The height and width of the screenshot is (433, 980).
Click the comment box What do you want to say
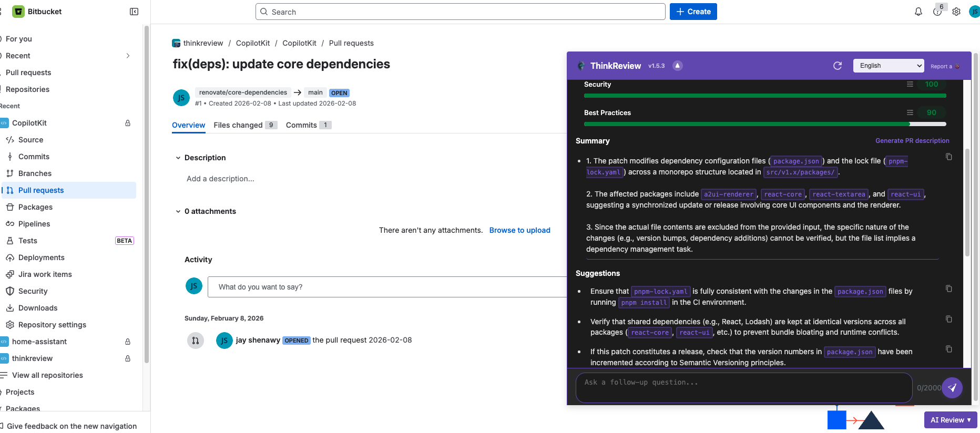387,287
